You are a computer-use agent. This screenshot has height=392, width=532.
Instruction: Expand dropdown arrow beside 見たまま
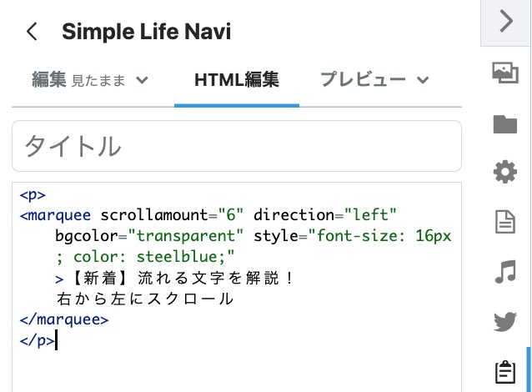point(142,80)
